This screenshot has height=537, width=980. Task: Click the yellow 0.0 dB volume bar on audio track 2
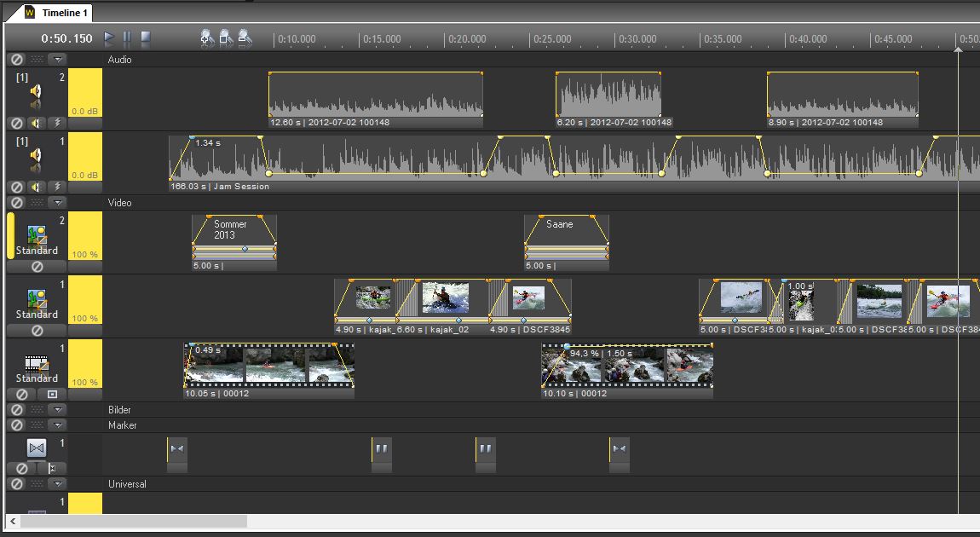tap(84, 92)
